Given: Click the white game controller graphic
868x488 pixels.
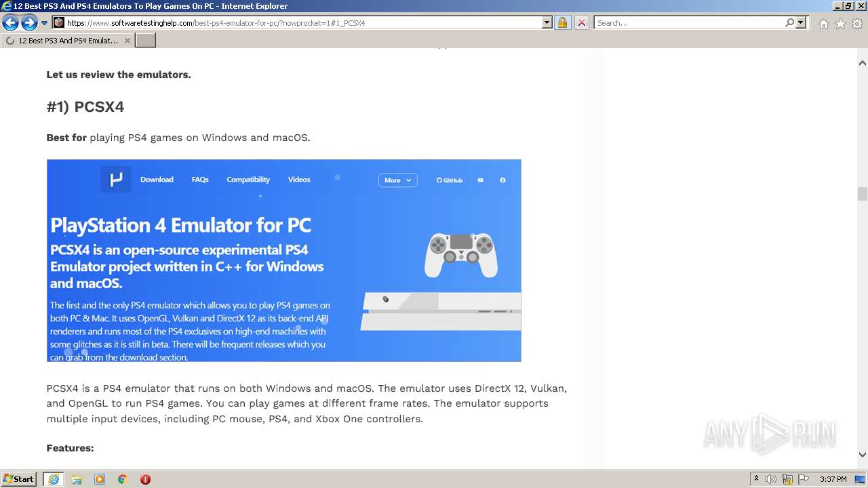Looking at the screenshot, I should [461, 255].
